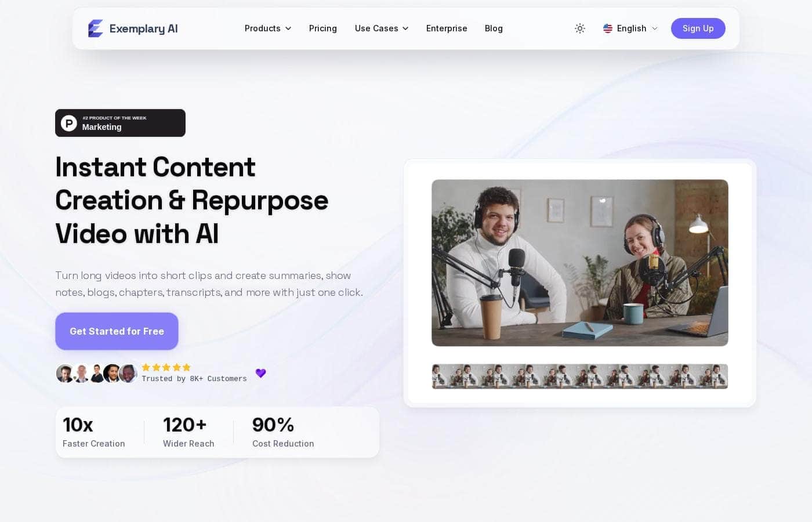The image size is (812, 522).
Task: Visit the Blog page
Action: click(x=494, y=28)
